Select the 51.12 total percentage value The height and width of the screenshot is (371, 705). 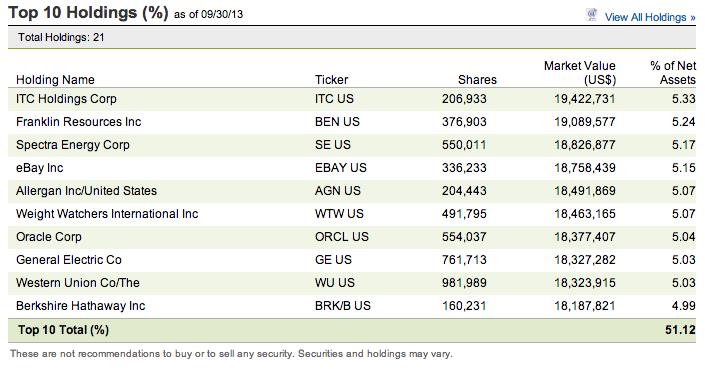pyautogui.click(x=680, y=330)
